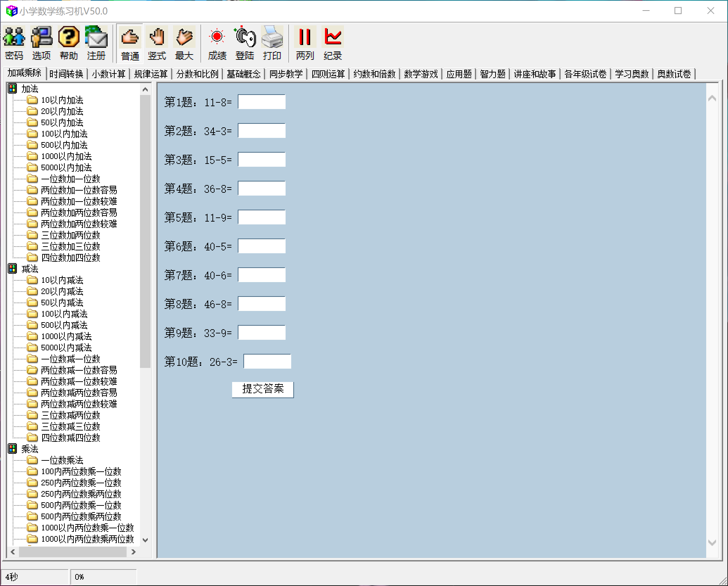728x586 pixels.
Task: Click the 乘法 category grid icon
Action: click(x=12, y=448)
